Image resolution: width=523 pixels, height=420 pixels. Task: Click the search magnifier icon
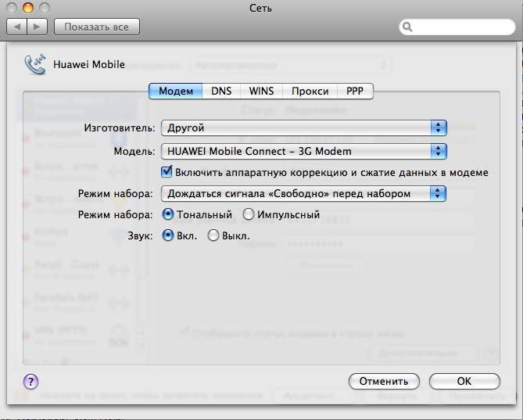tap(408, 27)
